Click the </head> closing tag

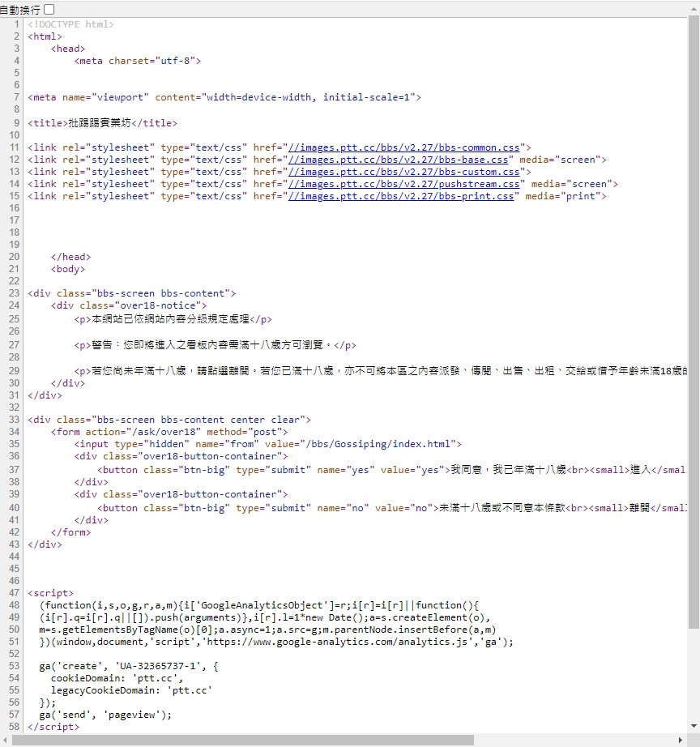point(70,257)
